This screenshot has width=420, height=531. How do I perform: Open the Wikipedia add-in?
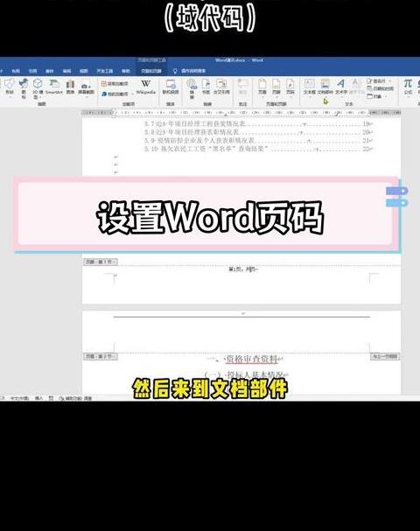coord(146,87)
